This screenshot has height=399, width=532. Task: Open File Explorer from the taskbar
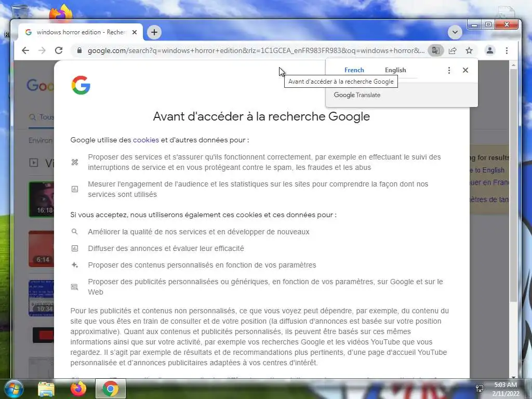click(x=46, y=389)
